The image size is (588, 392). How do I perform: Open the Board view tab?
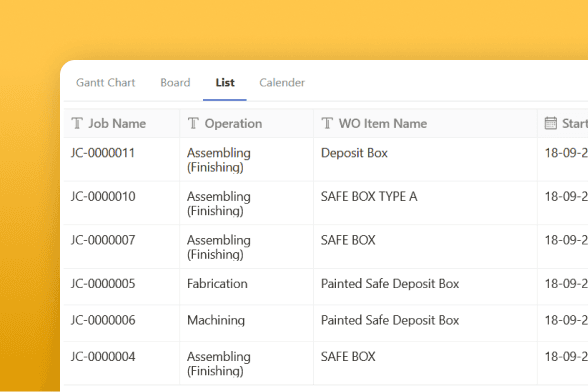(x=175, y=83)
